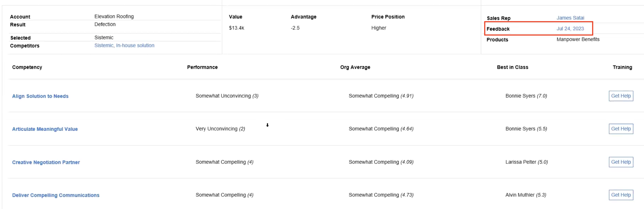Click the Org Average column header
Viewport: 644px width, 209px height.
pyautogui.click(x=355, y=67)
